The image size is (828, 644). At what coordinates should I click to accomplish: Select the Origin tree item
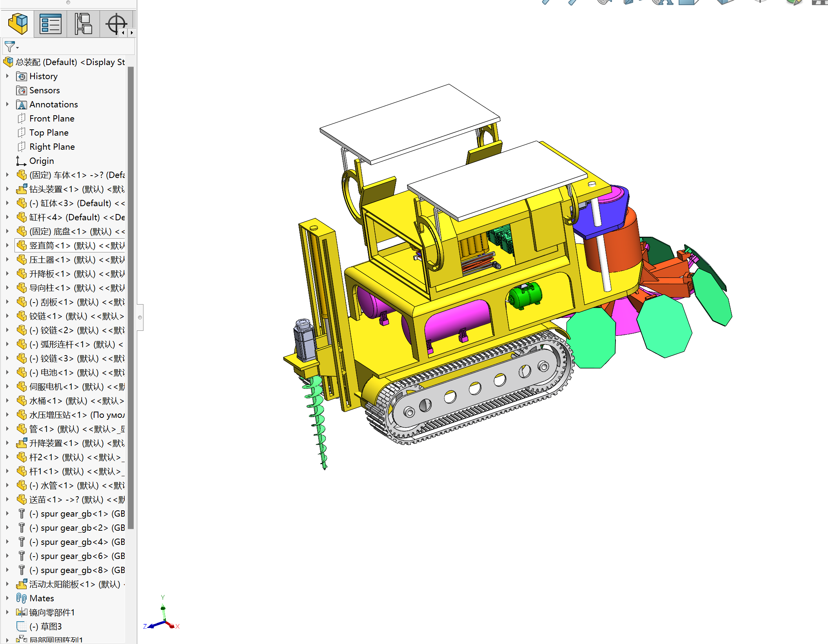point(41,161)
